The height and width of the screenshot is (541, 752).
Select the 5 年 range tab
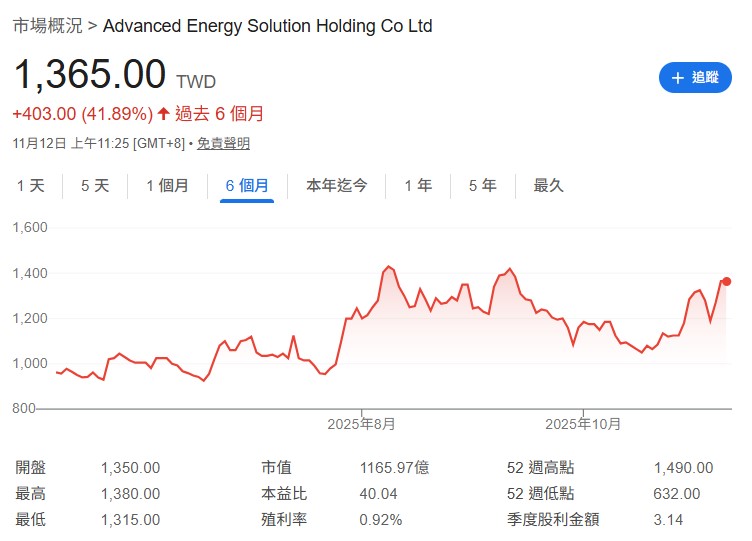coord(482,185)
